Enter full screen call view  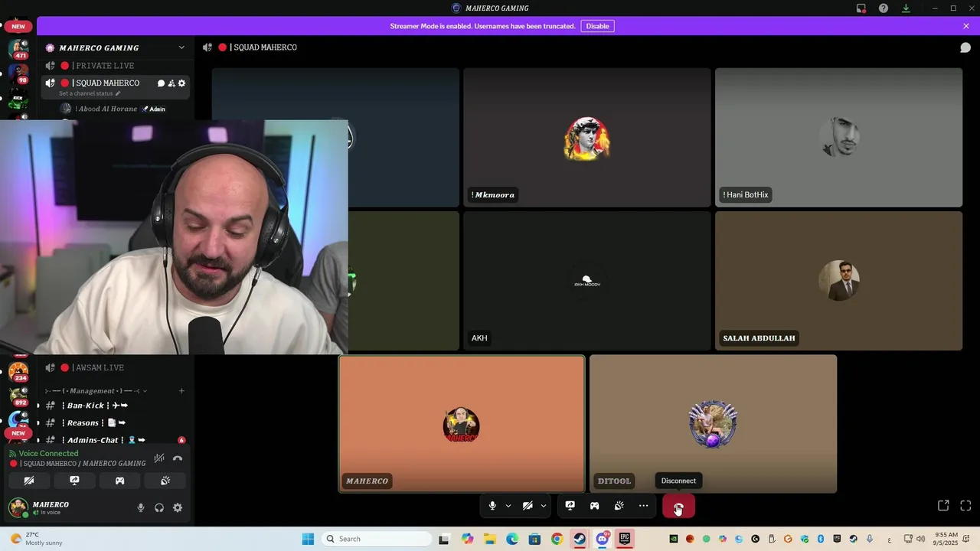click(965, 506)
